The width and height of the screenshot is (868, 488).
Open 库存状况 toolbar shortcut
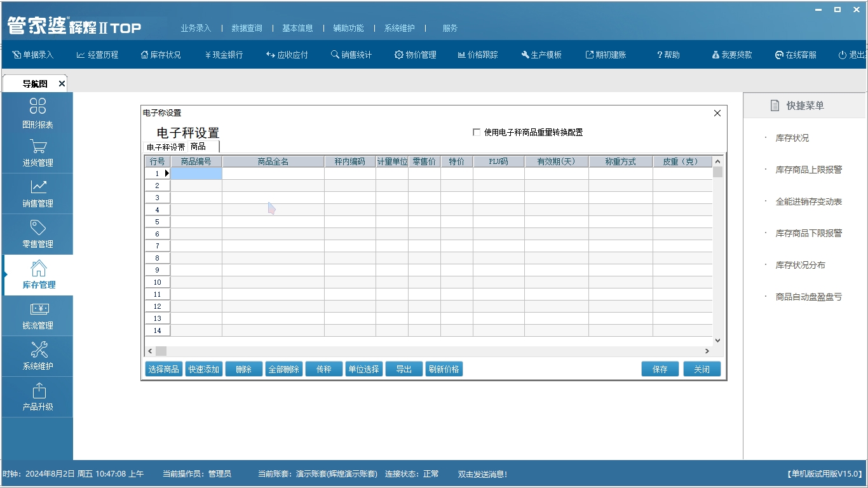pos(161,55)
